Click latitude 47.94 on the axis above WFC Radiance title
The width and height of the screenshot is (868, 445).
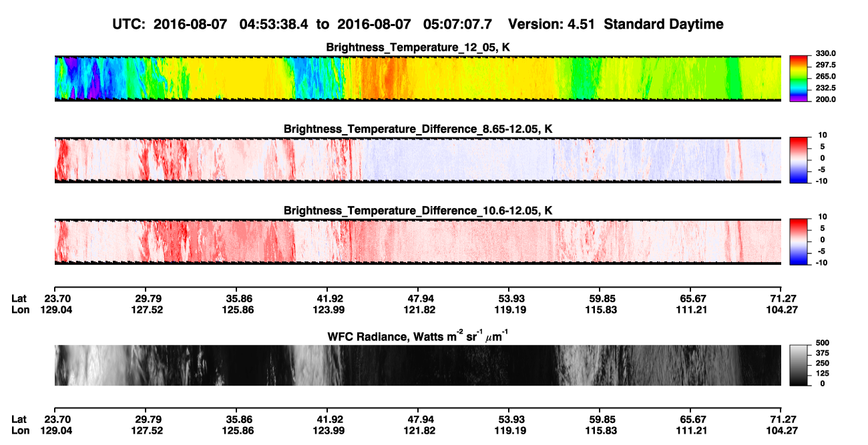[x=421, y=298]
